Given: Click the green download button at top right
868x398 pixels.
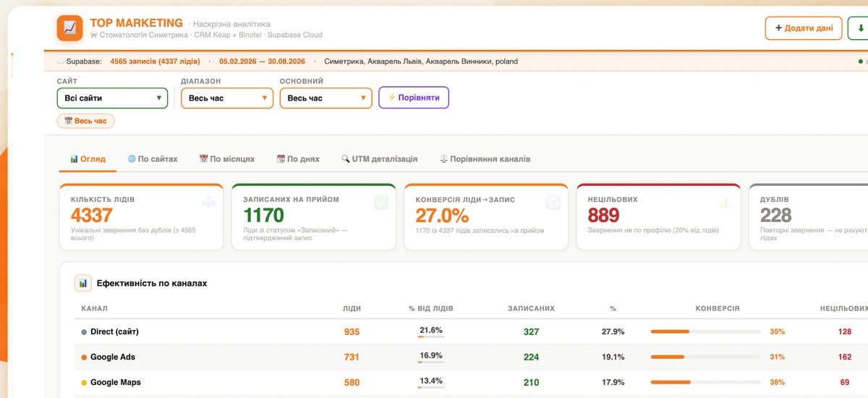Looking at the screenshot, I should (859, 28).
